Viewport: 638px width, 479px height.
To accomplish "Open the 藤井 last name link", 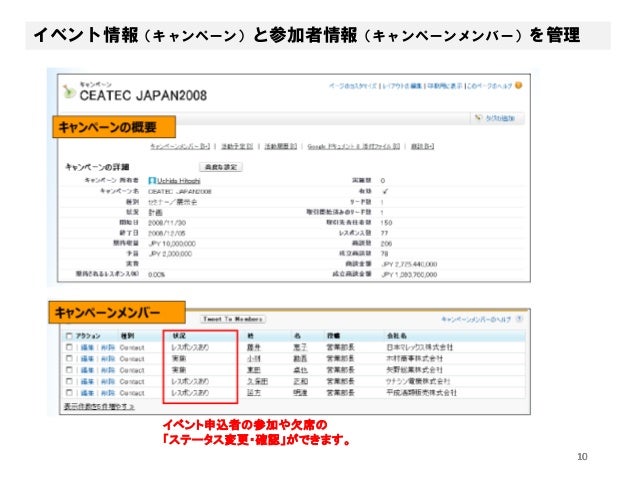I will click(253, 348).
